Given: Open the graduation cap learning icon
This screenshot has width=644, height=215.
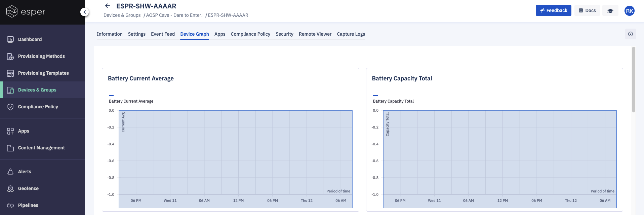Looking at the screenshot, I should point(610,11).
